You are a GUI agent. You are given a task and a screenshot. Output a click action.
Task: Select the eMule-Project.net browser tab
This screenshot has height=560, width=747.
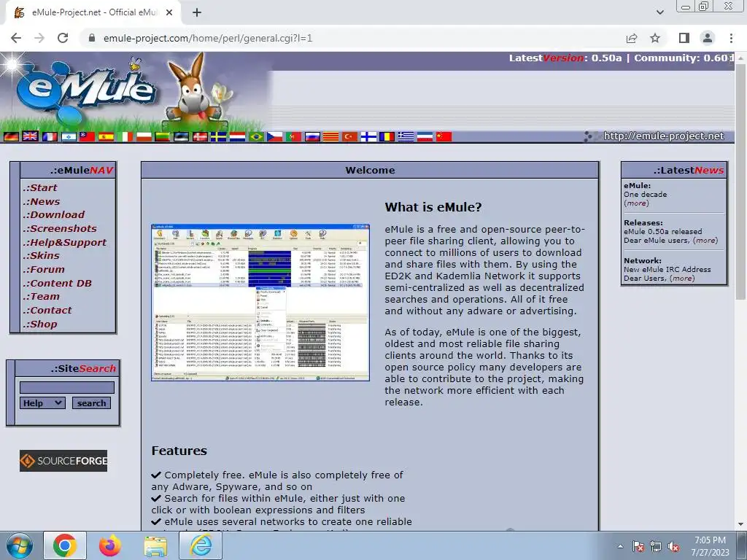pos(94,13)
